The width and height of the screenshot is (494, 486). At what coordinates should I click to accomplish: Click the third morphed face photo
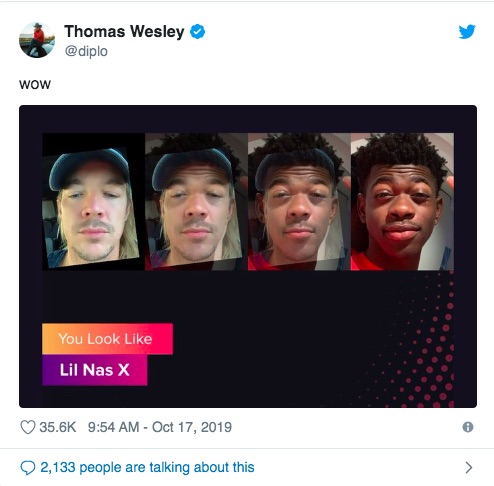[x=299, y=201]
